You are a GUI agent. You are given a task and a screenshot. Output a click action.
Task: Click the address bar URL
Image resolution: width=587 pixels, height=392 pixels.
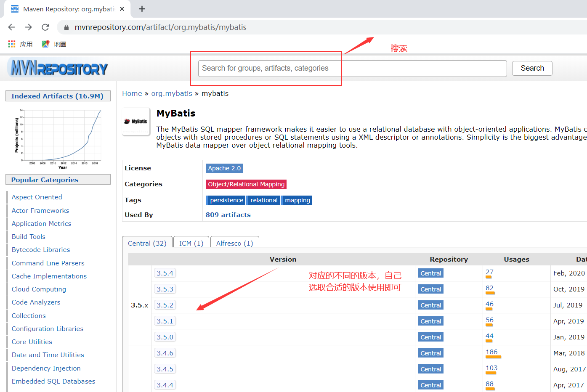point(160,27)
